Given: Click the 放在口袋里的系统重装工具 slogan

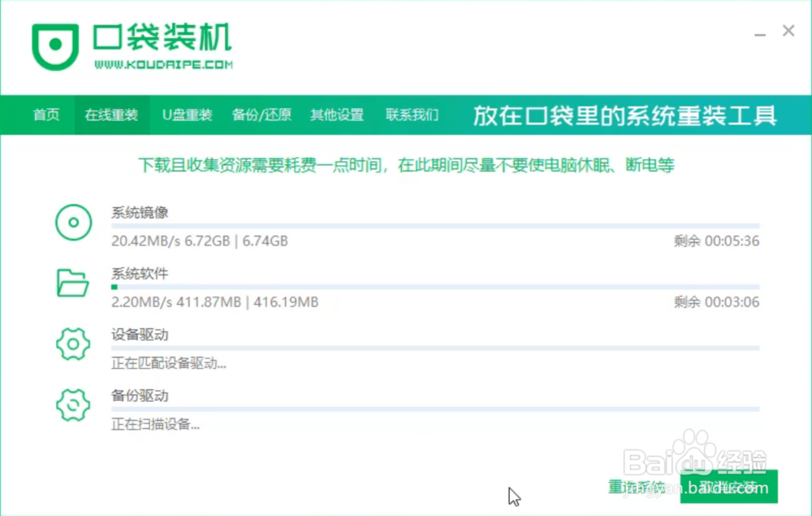Looking at the screenshot, I should pos(625,115).
